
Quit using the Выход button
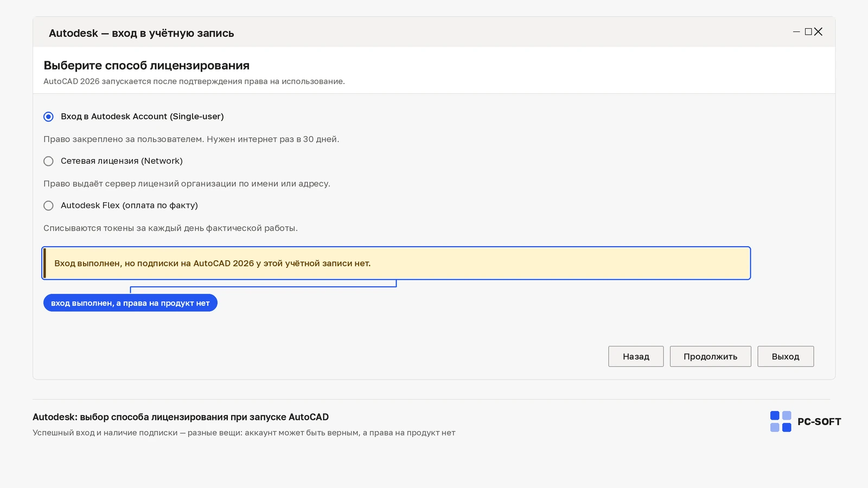click(x=786, y=356)
